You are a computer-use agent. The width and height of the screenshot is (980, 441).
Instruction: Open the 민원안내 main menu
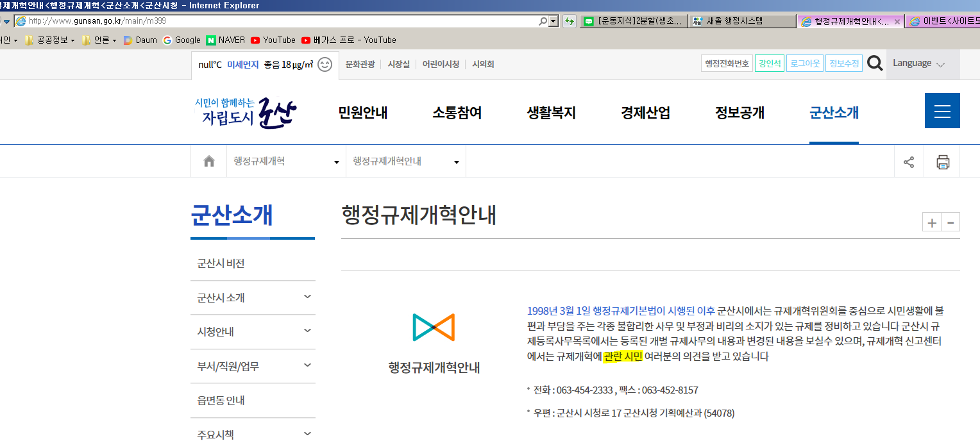tap(363, 113)
